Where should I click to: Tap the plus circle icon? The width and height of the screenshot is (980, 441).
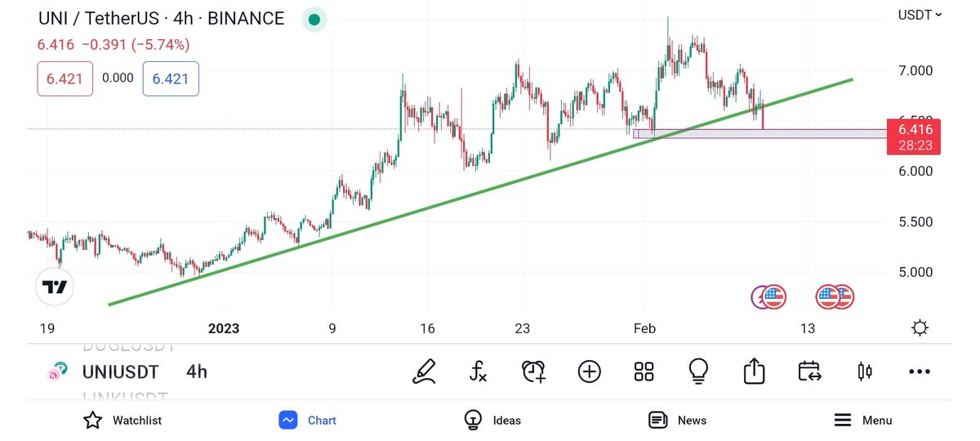(589, 372)
